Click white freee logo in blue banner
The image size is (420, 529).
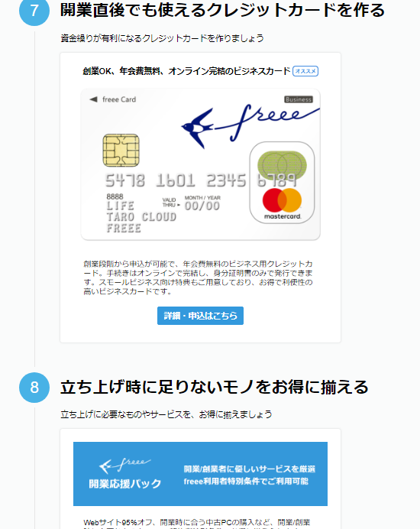pos(125,465)
